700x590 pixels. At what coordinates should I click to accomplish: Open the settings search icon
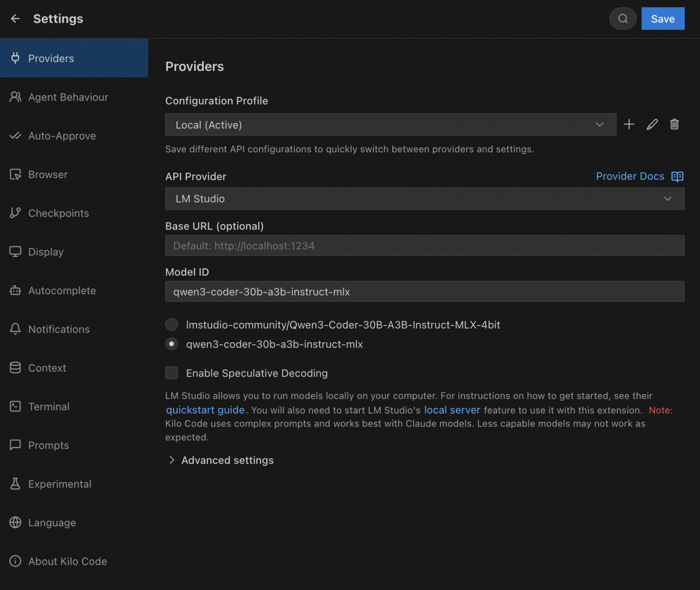(622, 18)
